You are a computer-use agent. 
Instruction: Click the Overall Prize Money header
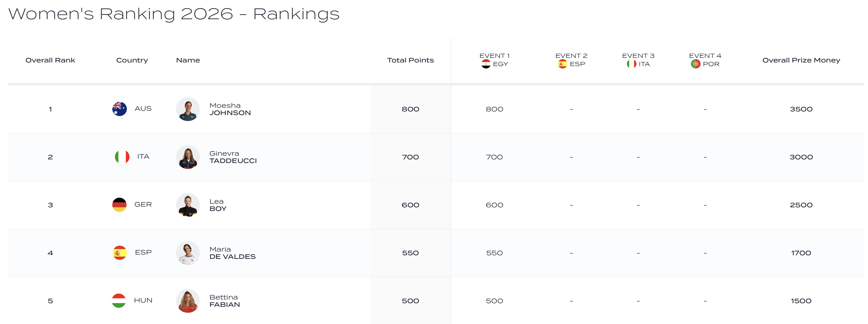[801, 61]
